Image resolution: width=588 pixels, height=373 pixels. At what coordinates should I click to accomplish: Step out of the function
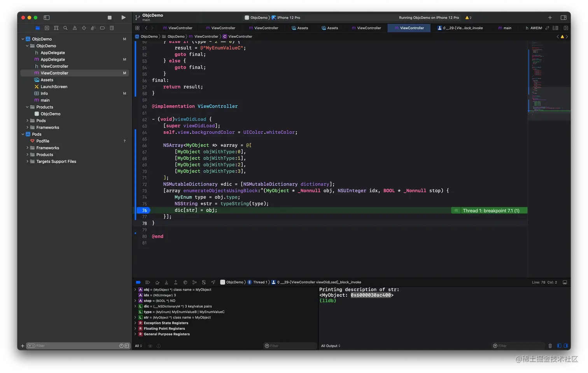pos(176,282)
